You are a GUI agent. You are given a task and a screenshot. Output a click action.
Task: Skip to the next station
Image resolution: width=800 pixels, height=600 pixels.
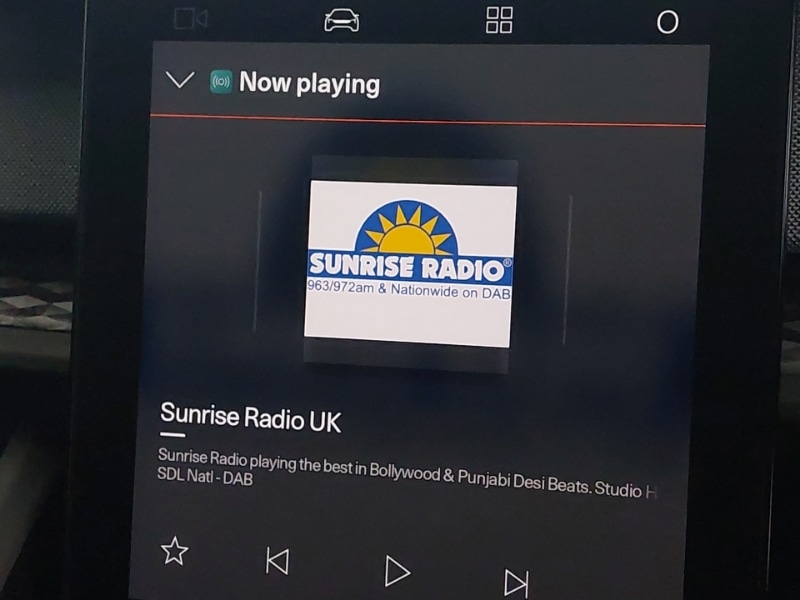(516, 582)
